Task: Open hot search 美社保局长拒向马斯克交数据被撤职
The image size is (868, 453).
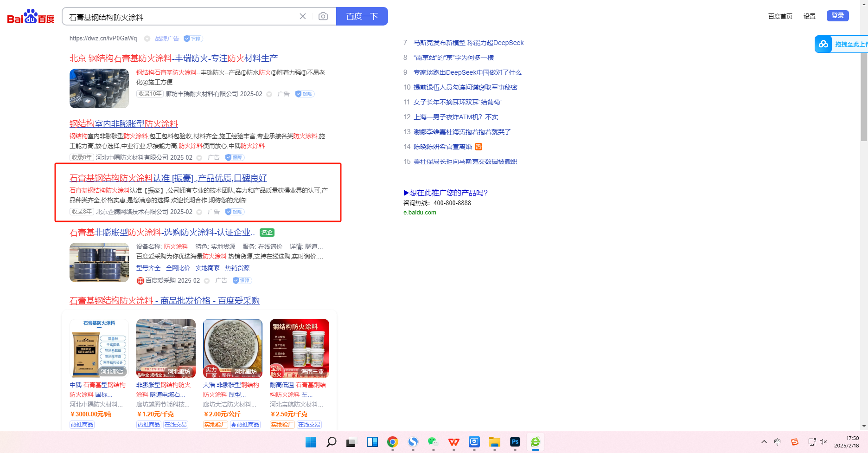Action: [x=466, y=162]
